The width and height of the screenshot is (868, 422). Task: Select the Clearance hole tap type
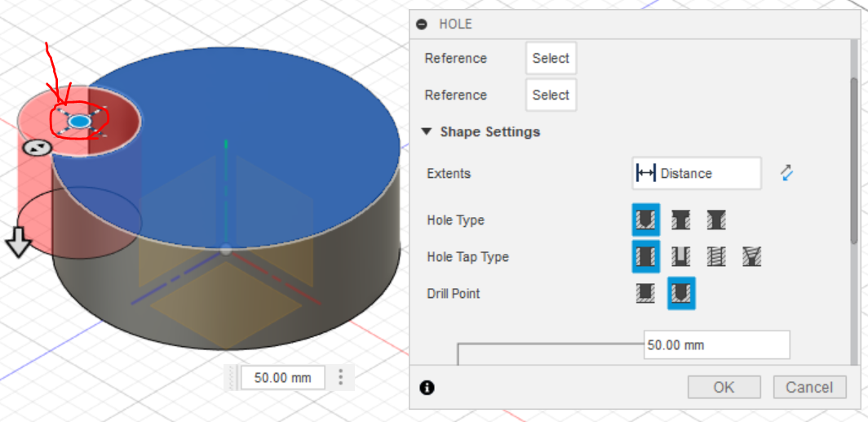click(x=680, y=256)
